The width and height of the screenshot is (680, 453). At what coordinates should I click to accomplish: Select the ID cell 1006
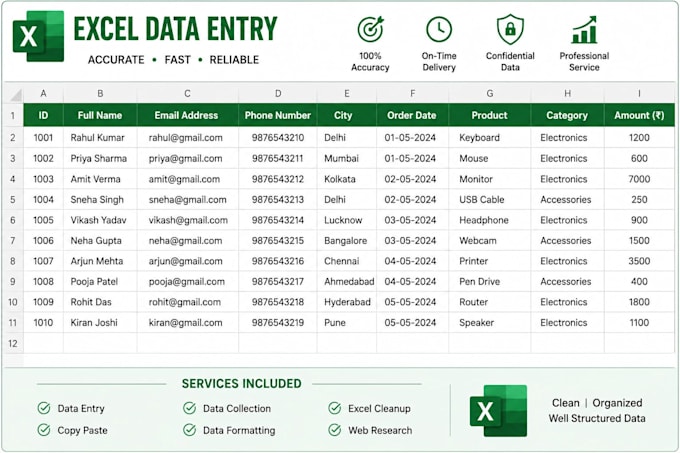tap(43, 241)
